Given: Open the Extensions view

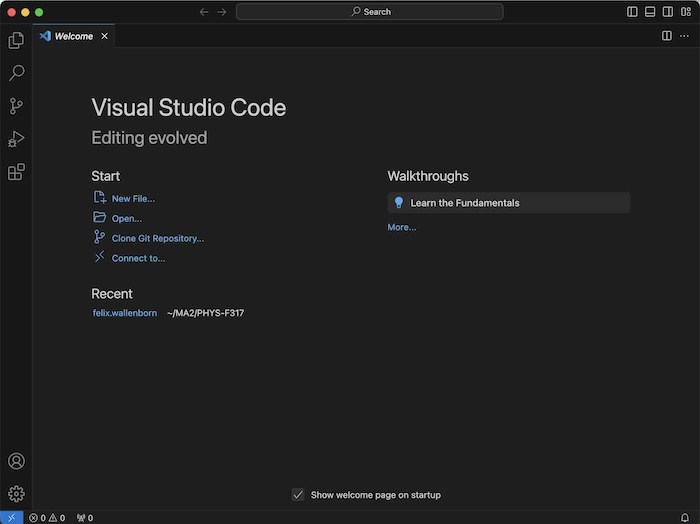Looking at the screenshot, I should pyautogui.click(x=16, y=172).
